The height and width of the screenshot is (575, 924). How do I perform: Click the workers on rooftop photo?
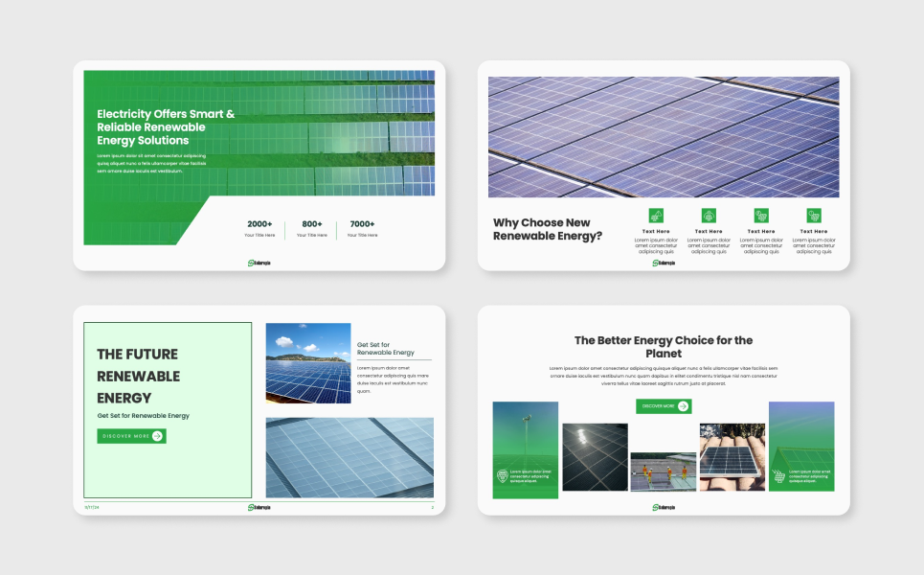click(663, 471)
